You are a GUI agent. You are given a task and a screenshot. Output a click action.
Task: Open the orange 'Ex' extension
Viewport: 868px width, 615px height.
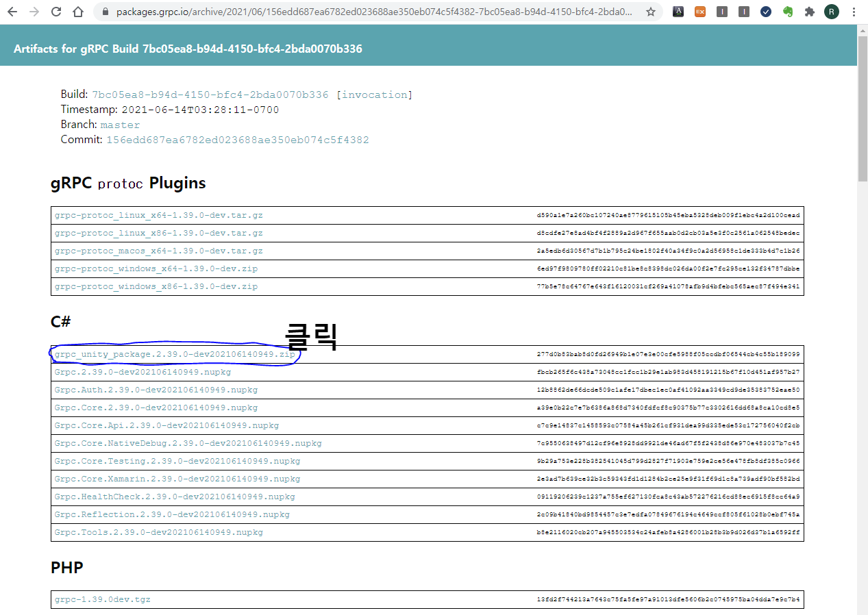coord(699,12)
